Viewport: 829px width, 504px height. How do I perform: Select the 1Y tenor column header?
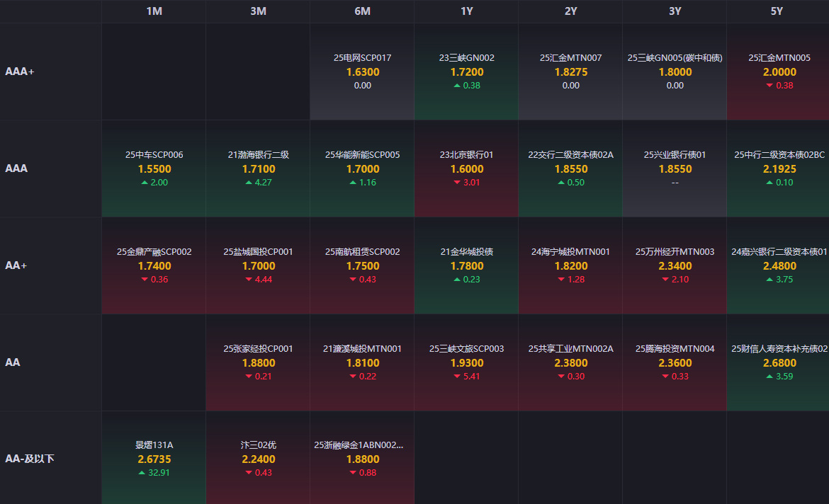(467, 11)
